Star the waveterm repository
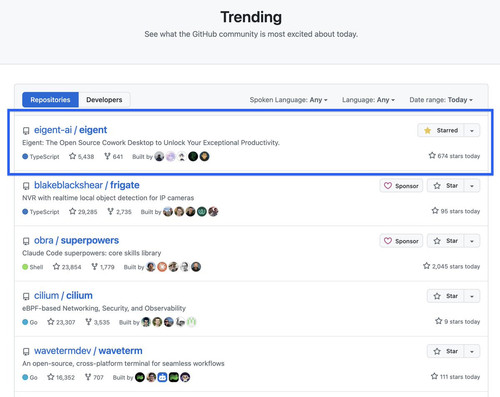This screenshot has height=397, width=500. click(x=445, y=351)
